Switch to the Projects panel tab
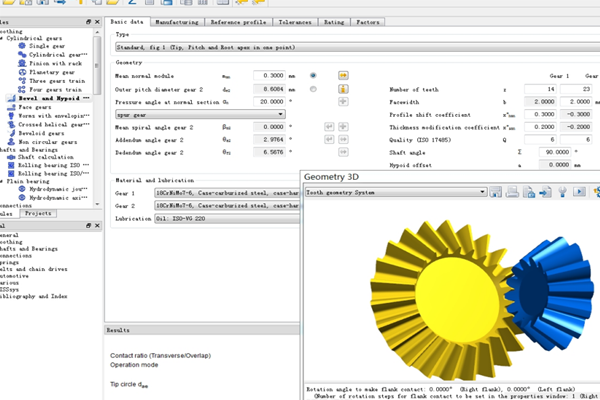This screenshot has height=400, width=600. (x=38, y=213)
